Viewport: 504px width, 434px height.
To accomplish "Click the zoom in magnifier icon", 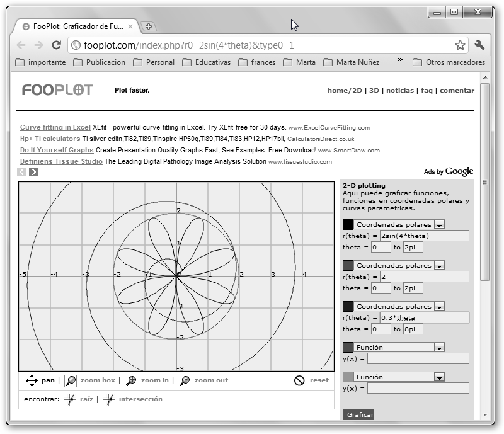I will click(131, 380).
